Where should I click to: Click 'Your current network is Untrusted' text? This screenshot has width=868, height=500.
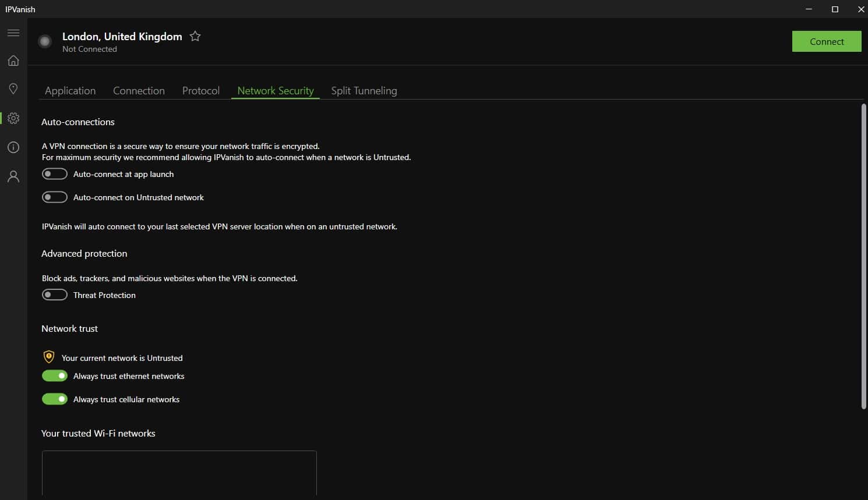[122, 358]
